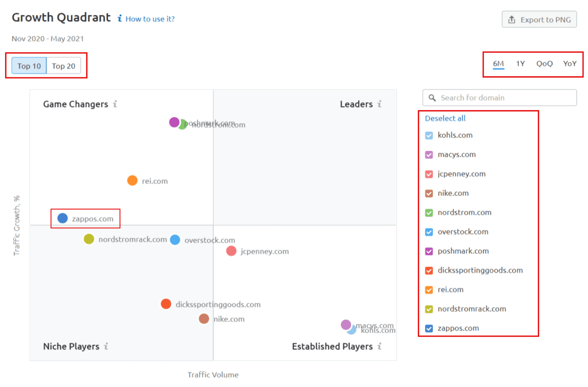Click the nordstromrack.com chart label

pos(133,239)
